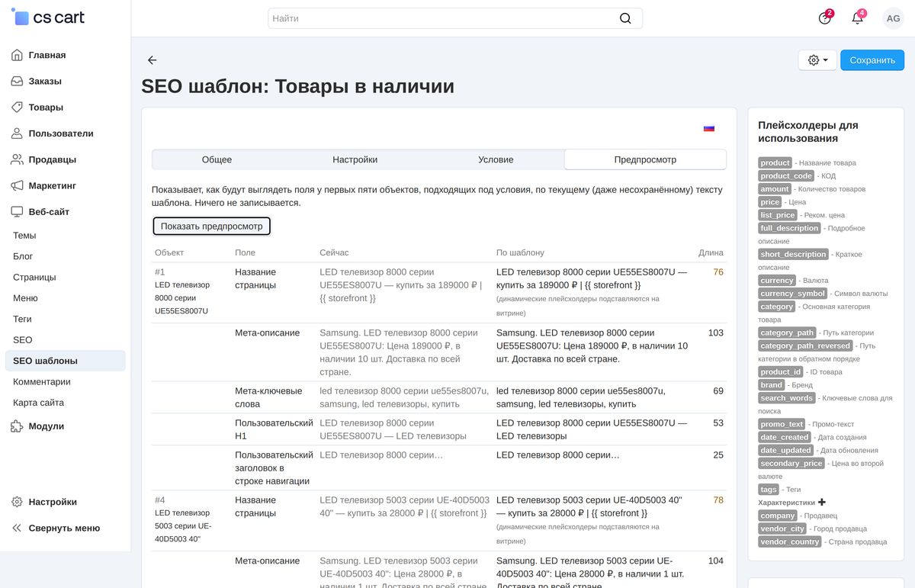Switch to the Условие tab
The image size is (915, 588).
tap(496, 159)
